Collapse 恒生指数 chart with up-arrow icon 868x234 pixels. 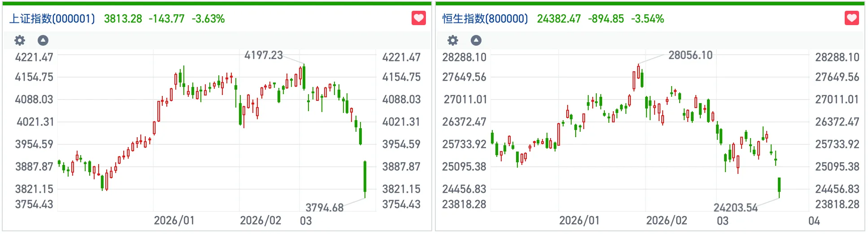coord(476,41)
